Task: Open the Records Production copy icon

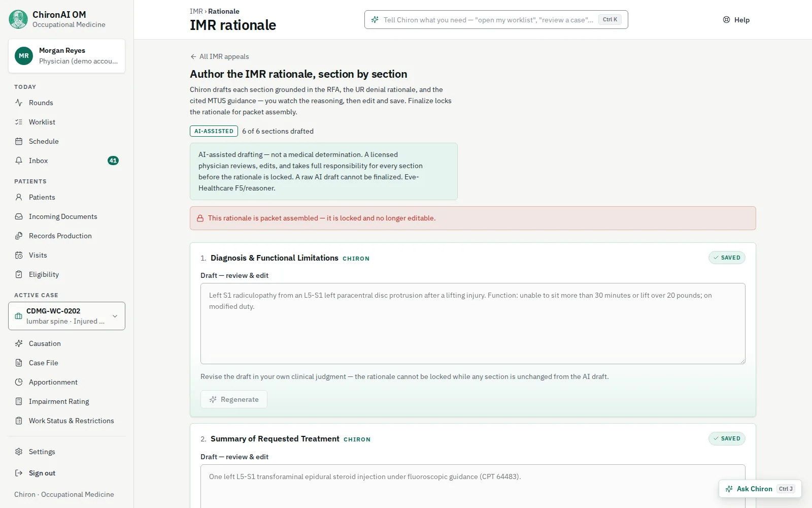Action: (19, 236)
